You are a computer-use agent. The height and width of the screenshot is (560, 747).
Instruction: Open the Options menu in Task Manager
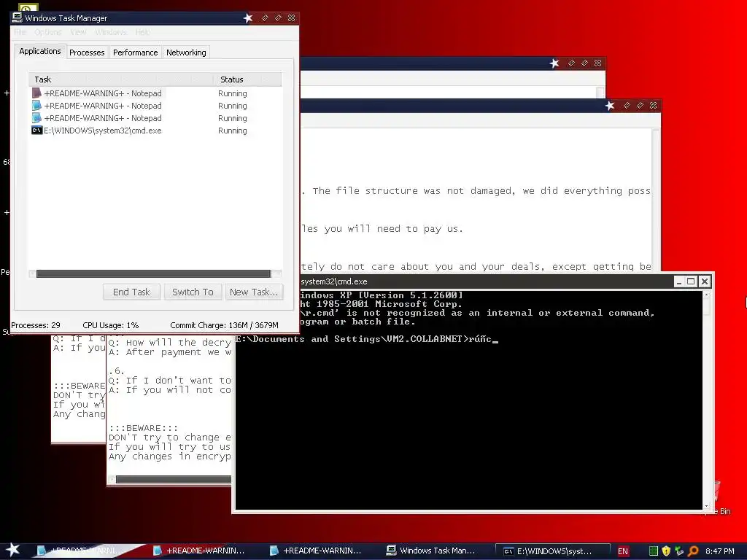(x=47, y=32)
